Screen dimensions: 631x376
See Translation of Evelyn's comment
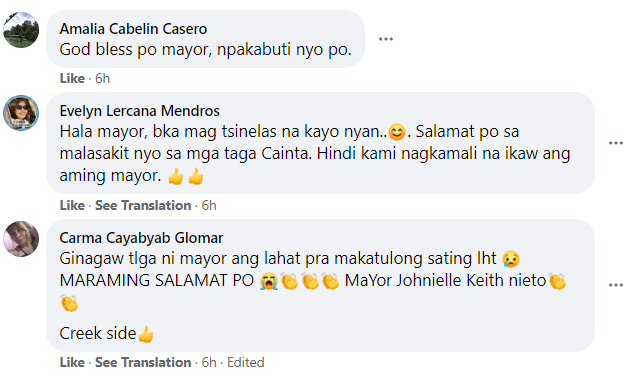143,205
